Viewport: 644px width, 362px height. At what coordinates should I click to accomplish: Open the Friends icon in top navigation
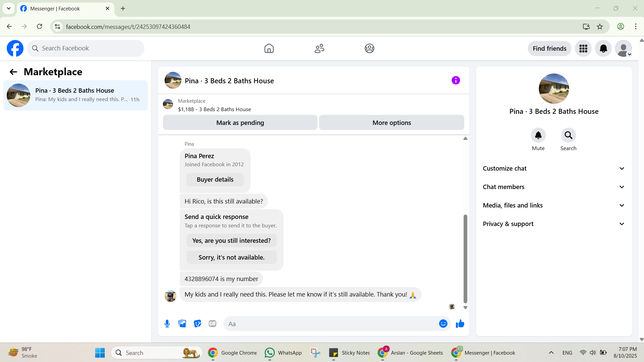[319, 48]
